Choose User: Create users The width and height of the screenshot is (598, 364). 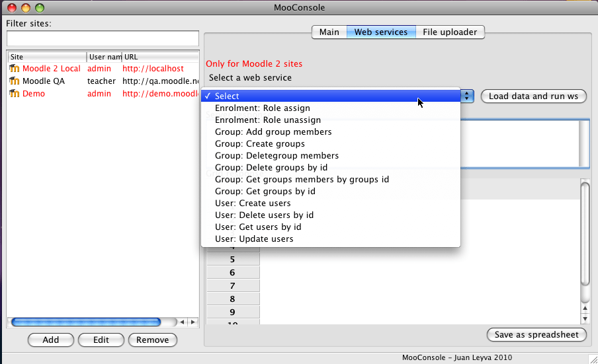pyautogui.click(x=331, y=203)
